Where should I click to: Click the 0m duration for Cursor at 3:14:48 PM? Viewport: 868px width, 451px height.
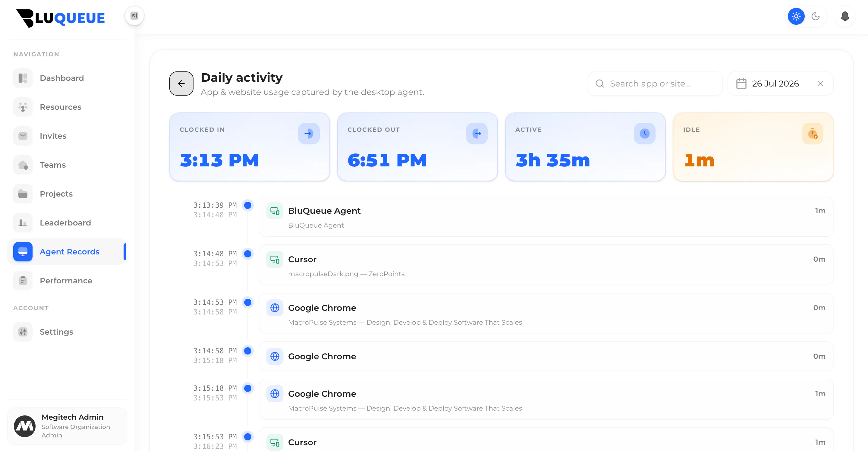pyautogui.click(x=819, y=260)
